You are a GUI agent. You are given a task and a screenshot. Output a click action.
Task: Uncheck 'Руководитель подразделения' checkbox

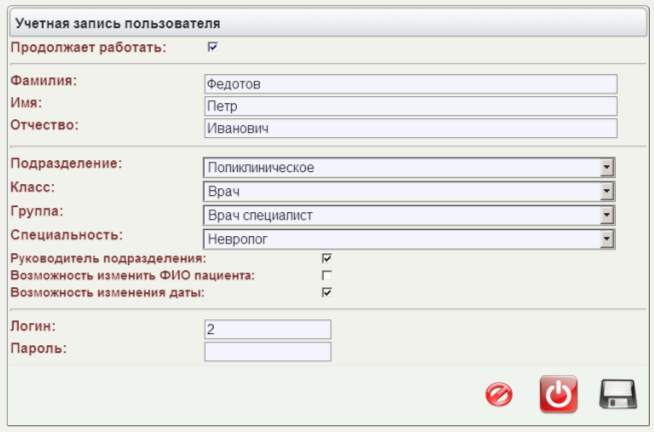[x=326, y=258]
